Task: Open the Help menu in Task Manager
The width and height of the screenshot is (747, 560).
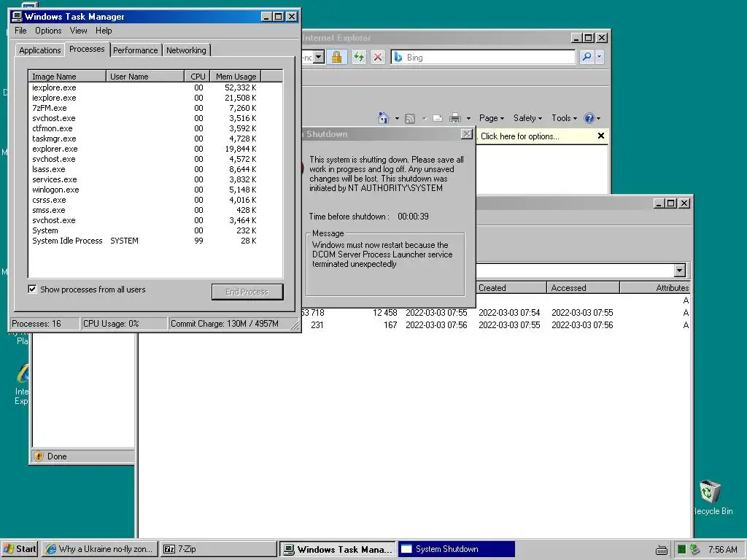Action: point(104,31)
